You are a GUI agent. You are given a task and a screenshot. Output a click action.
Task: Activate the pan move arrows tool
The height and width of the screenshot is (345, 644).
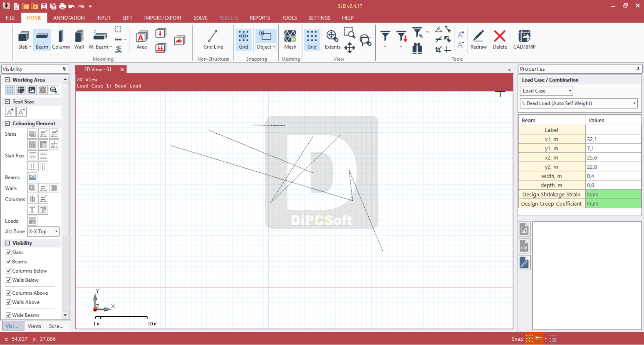pos(350,48)
